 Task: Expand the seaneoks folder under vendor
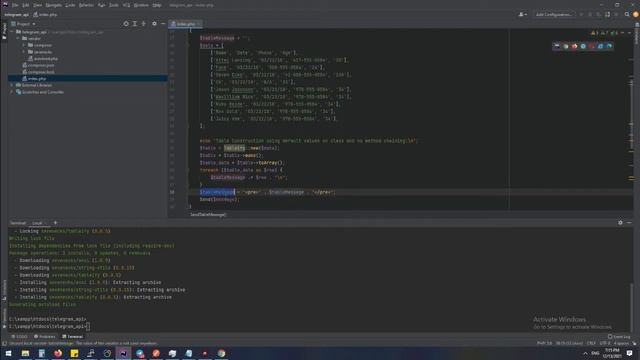click(24, 52)
